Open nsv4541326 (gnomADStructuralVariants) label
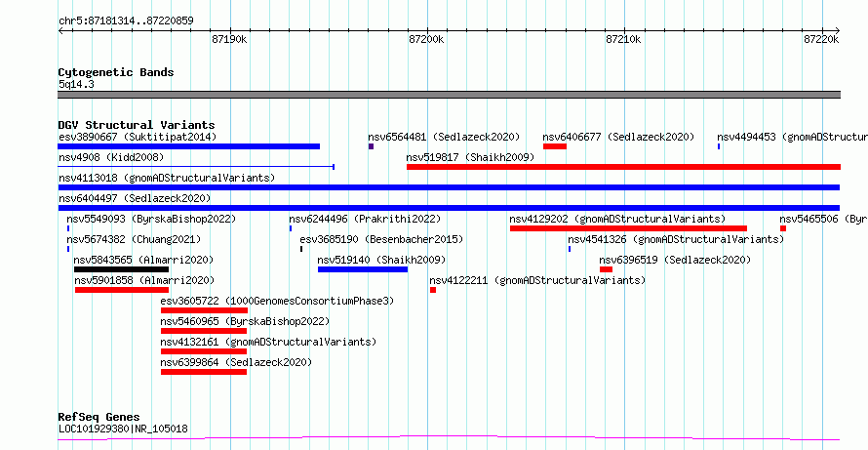868x450 pixels. 676,239
